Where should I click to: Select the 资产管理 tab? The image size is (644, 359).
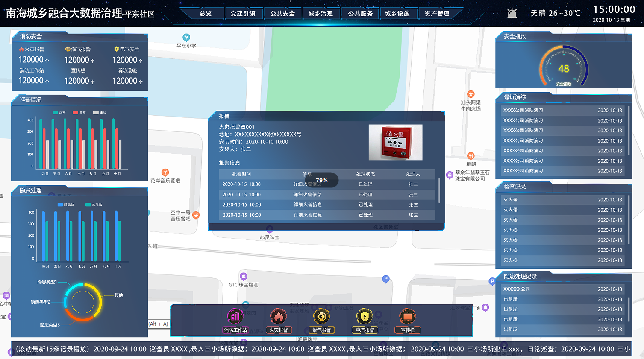437,14
